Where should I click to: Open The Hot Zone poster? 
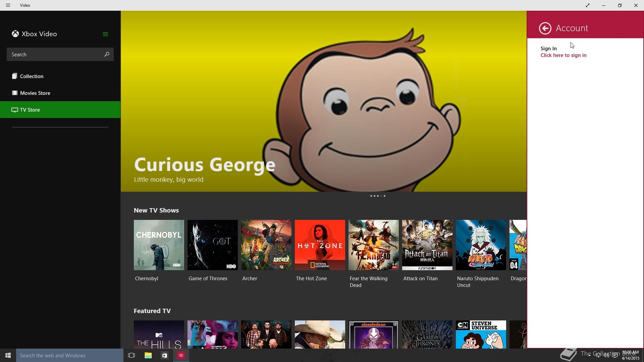coord(320,245)
